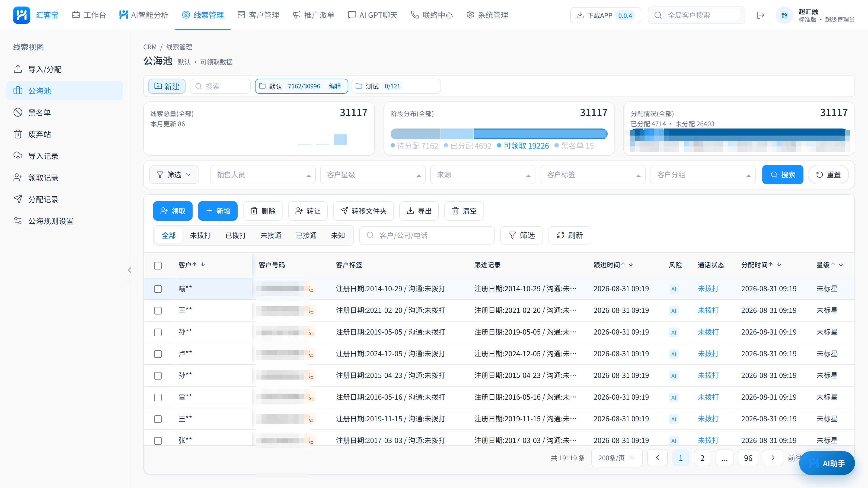Open the 超 user avatar

[x=784, y=15]
